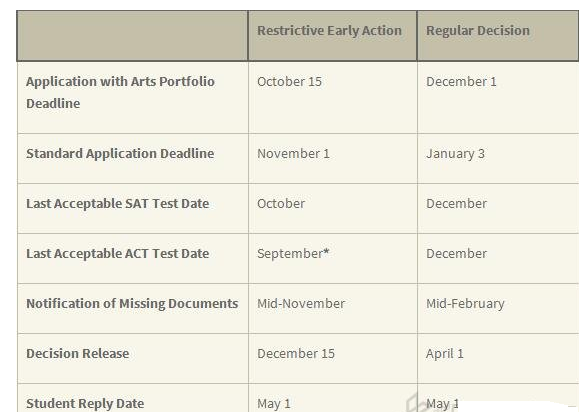
Task: Select the Notification of Missing Documents label
Action: pyautogui.click(x=132, y=303)
